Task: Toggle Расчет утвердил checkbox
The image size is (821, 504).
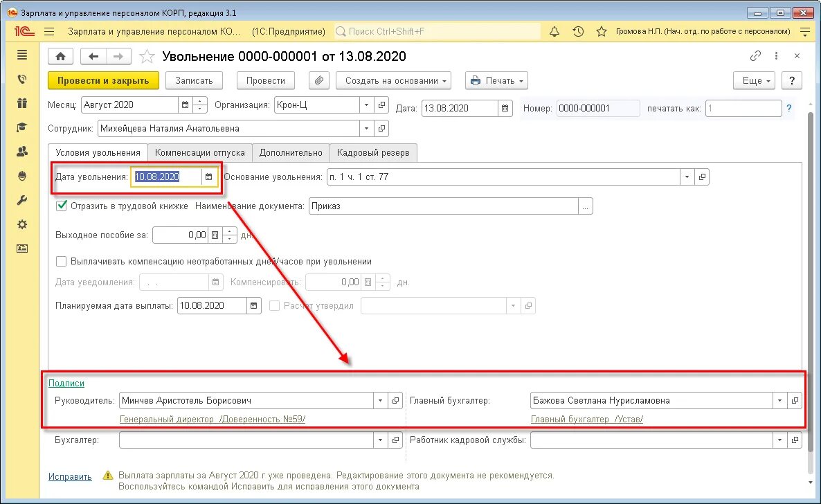Action: tap(274, 305)
